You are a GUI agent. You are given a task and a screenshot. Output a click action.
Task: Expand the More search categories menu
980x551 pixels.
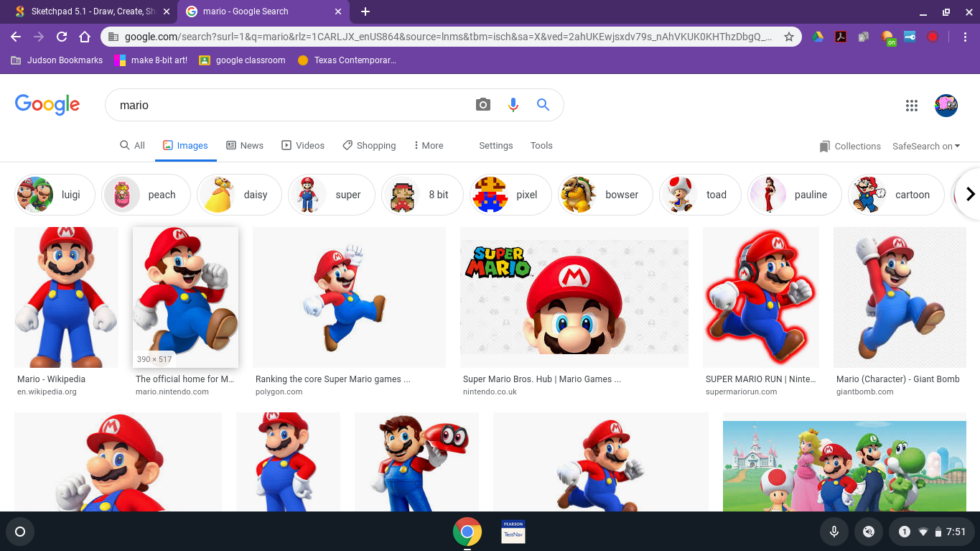click(x=429, y=145)
